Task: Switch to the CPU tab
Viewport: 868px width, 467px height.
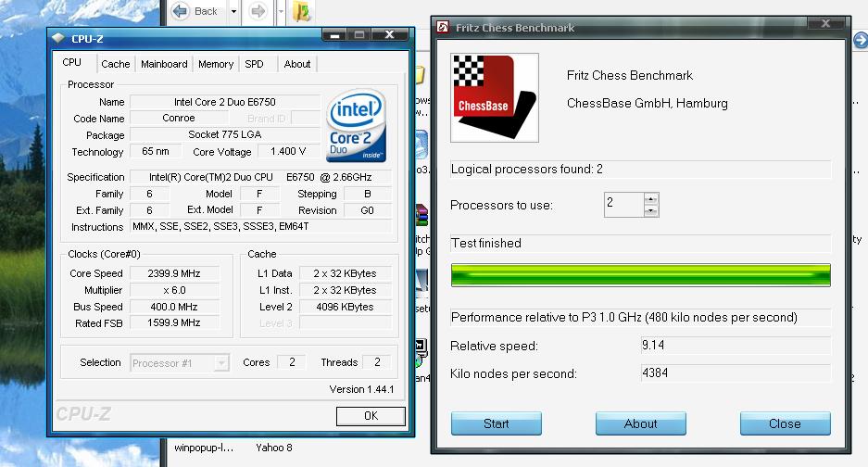Action: point(72,63)
